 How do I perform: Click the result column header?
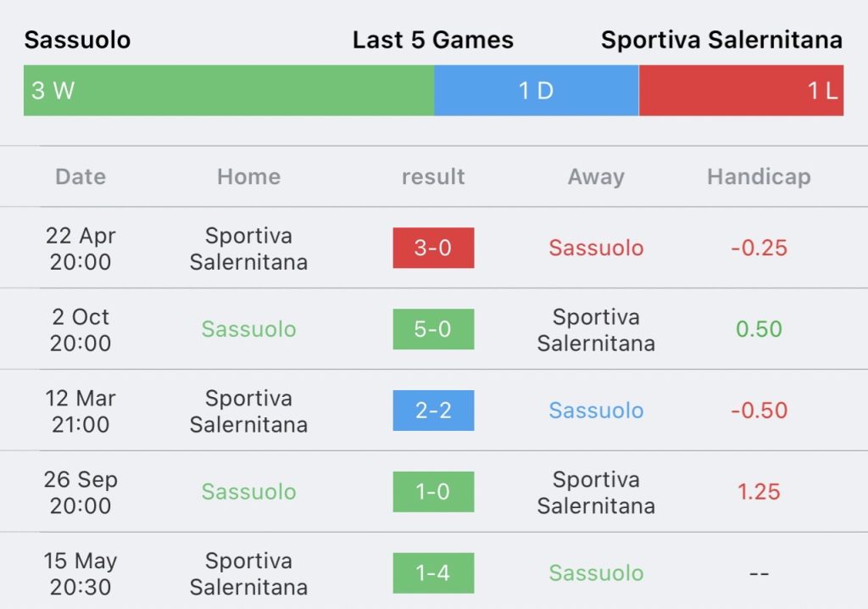click(x=433, y=176)
